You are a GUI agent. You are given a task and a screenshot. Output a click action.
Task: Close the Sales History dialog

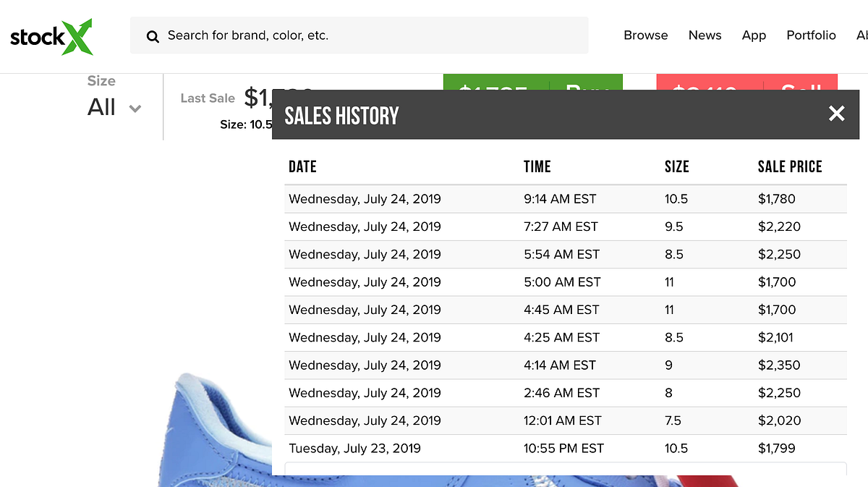click(836, 114)
